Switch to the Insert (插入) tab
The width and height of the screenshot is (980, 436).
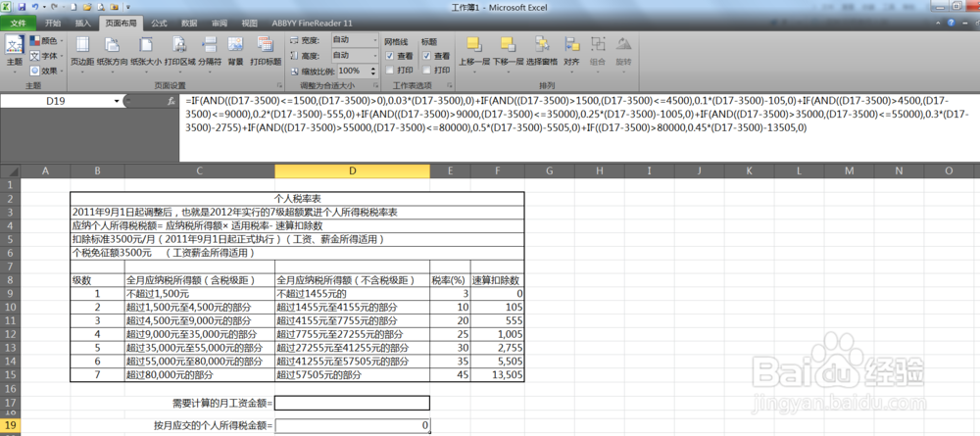(82, 24)
